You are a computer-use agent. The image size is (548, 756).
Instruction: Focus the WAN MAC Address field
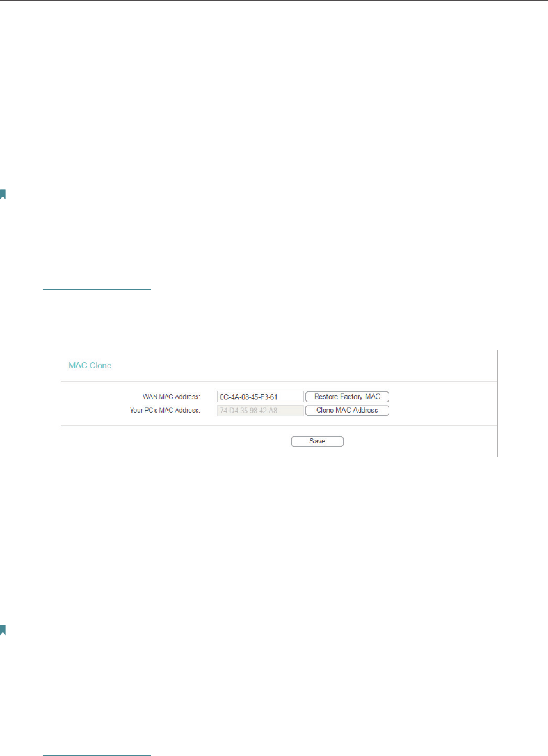coord(261,397)
